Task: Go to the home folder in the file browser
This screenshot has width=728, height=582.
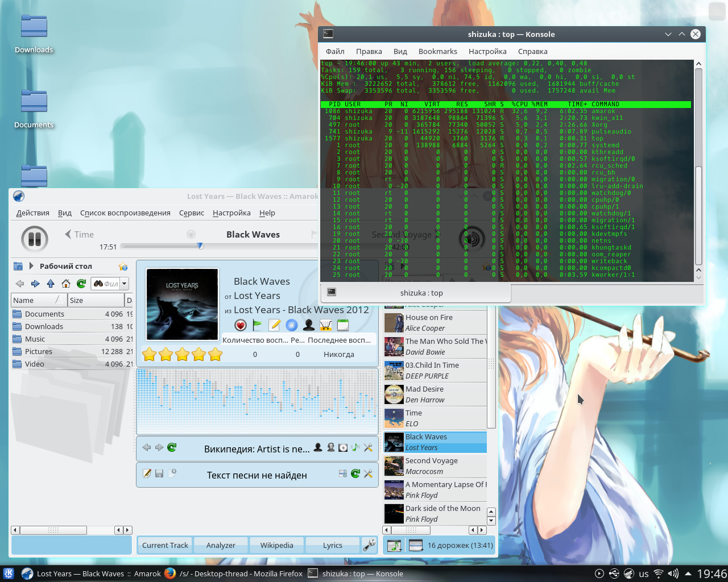Action: 66,284
